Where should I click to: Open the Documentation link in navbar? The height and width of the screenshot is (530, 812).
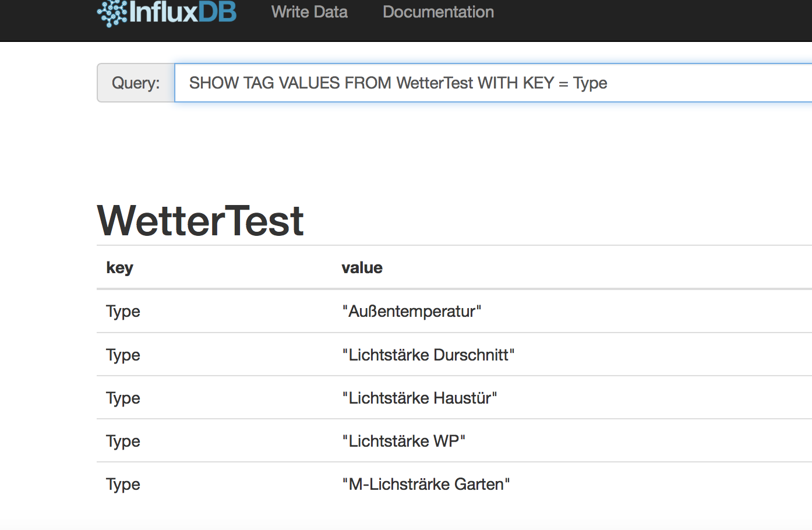coord(438,12)
